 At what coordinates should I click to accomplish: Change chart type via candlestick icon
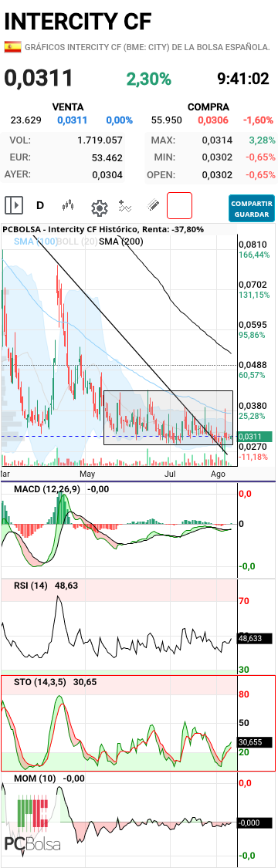(x=68, y=206)
